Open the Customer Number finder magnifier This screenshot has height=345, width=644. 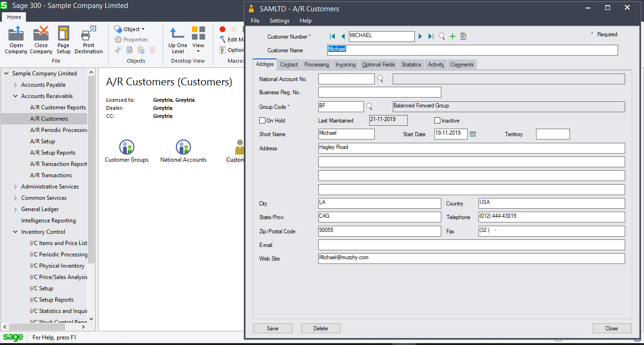click(442, 36)
